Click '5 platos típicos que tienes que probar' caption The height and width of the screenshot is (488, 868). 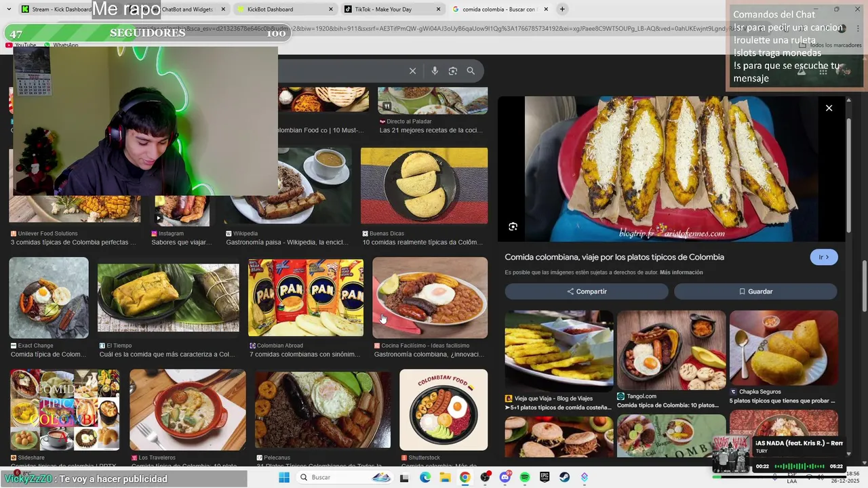pos(783,401)
